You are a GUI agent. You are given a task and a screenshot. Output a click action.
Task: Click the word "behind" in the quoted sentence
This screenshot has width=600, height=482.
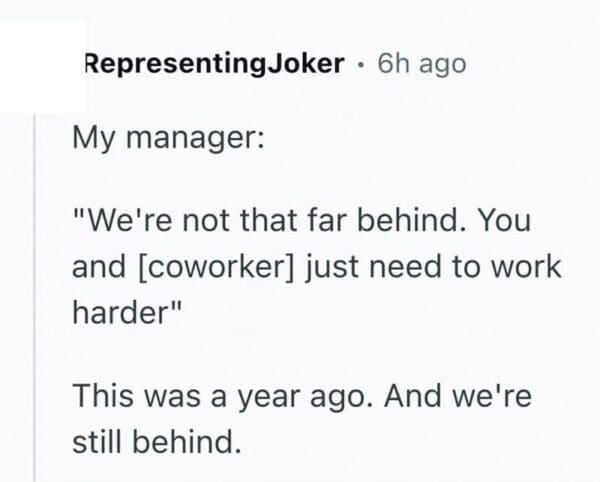click(x=420, y=220)
